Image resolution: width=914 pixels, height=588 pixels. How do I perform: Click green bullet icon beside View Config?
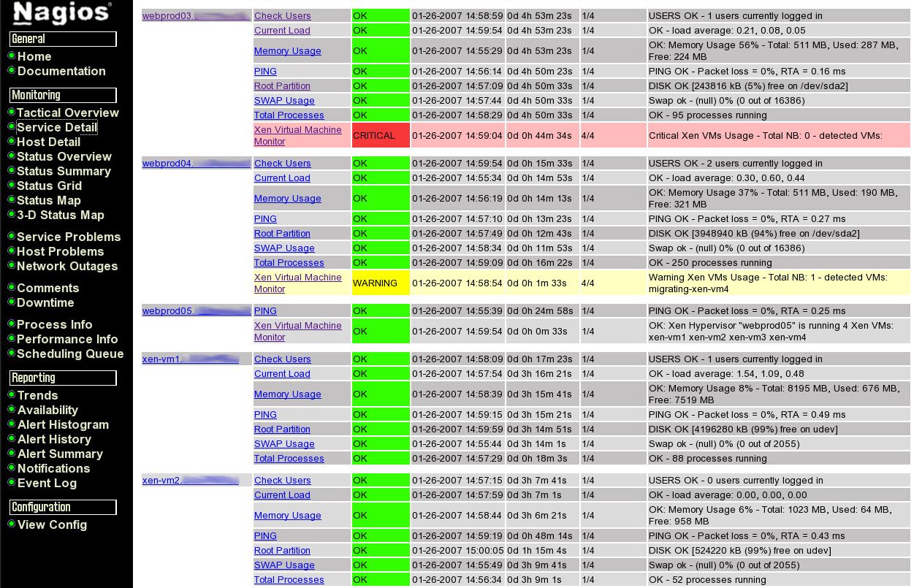pos(12,524)
